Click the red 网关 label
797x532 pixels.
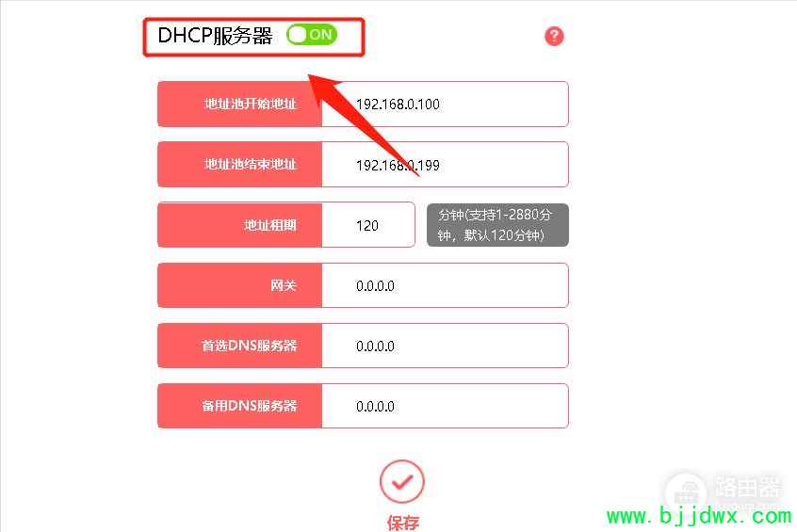(x=240, y=285)
